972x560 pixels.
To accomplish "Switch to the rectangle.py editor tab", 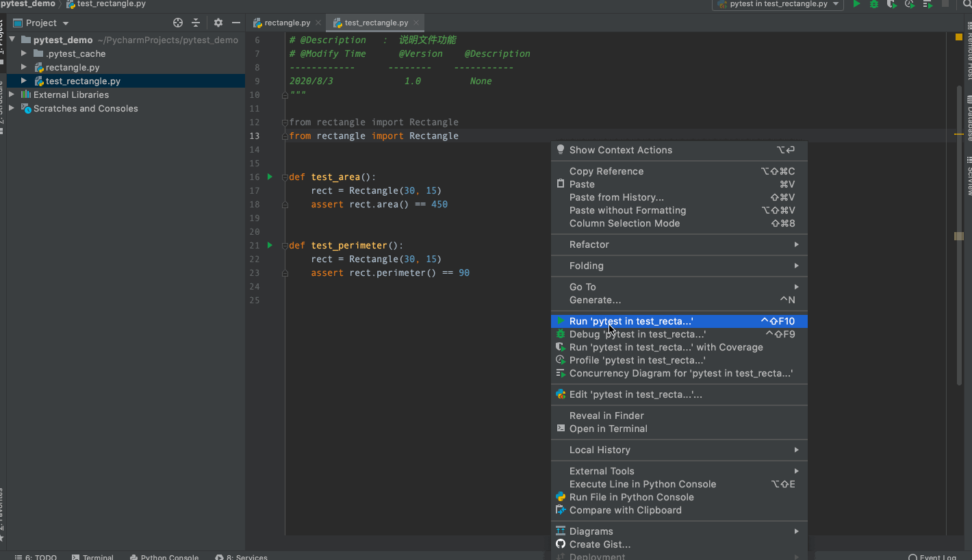I will [286, 23].
